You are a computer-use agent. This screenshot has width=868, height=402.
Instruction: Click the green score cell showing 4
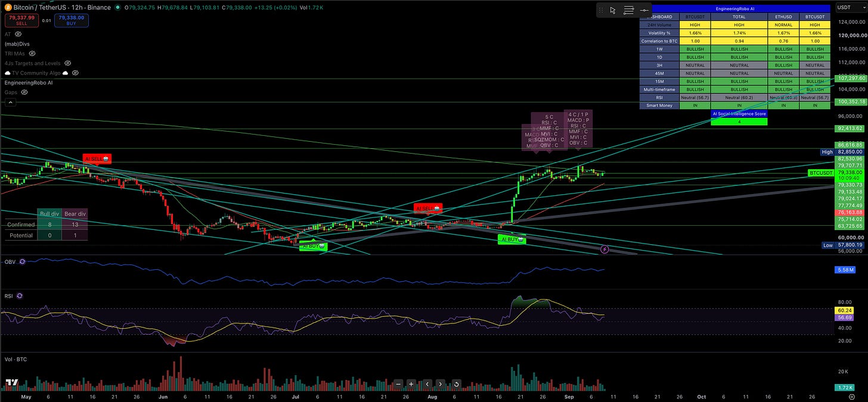tap(739, 121)
